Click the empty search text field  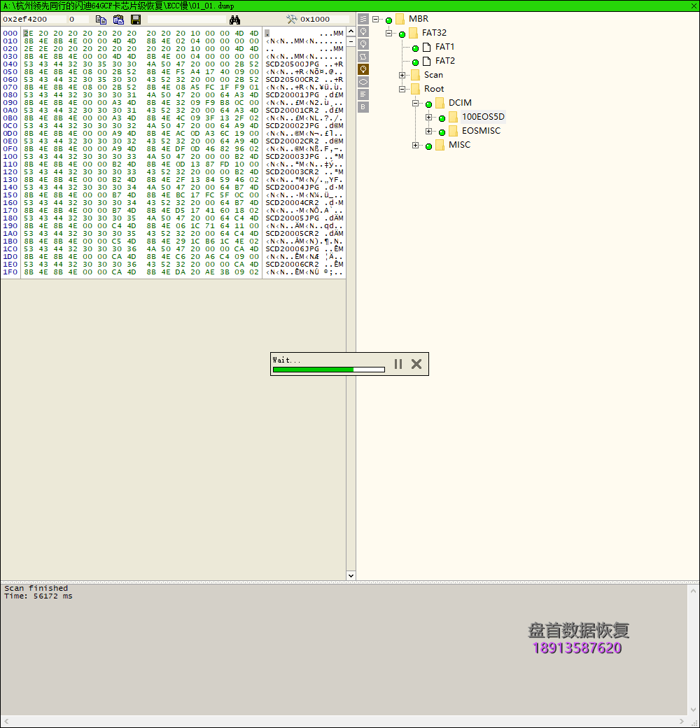pos(187,19)
